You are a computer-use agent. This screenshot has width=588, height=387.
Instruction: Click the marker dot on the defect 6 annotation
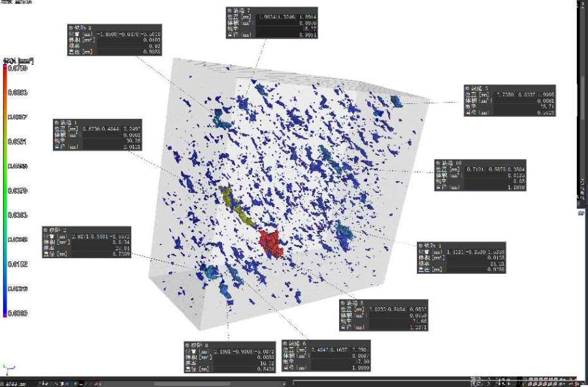click(286, 342)
